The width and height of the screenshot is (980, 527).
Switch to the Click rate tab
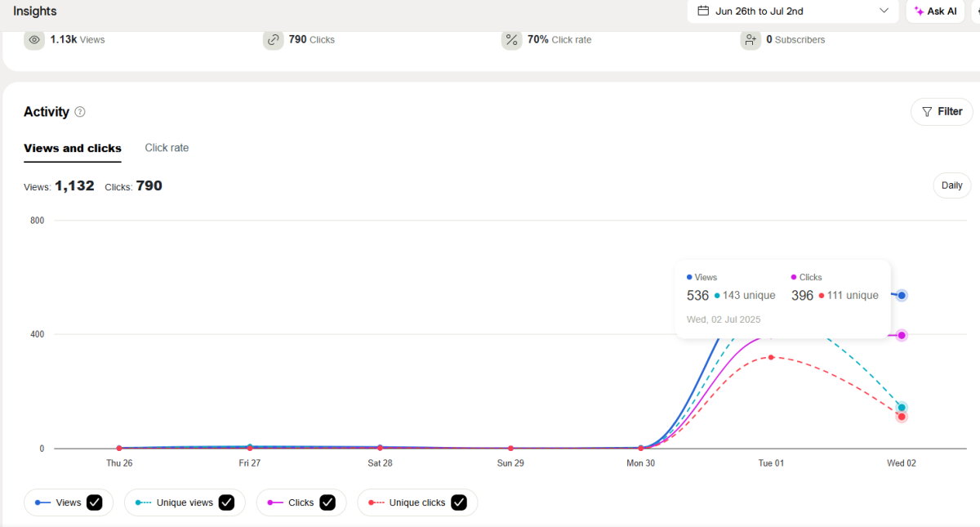click(167, 148)
